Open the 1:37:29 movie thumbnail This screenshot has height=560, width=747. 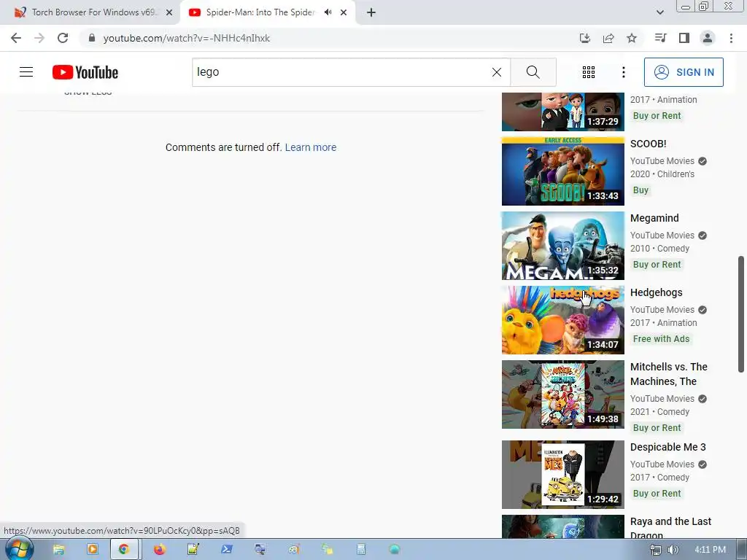tap(562, 112)
